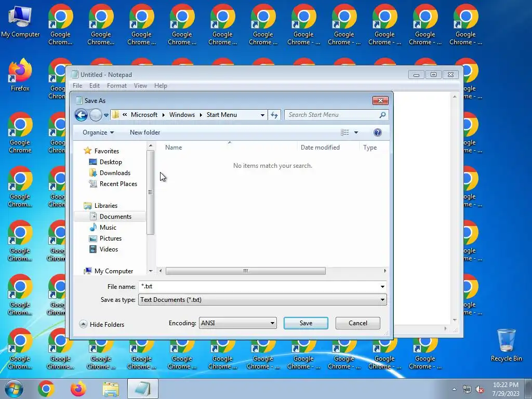
Task: Click the refresh button beside address bar
Action: (x=274, y=115)
